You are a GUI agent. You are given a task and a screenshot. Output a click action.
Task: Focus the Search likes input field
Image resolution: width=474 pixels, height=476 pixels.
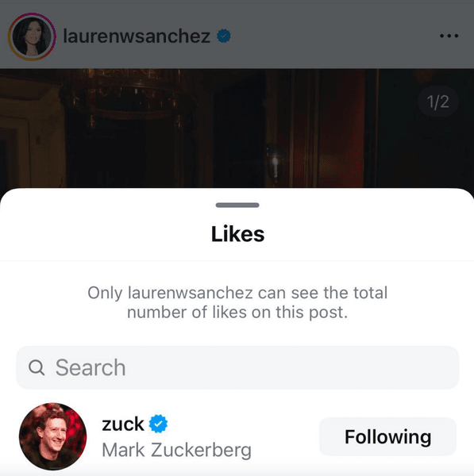click(x=237, y=367)
